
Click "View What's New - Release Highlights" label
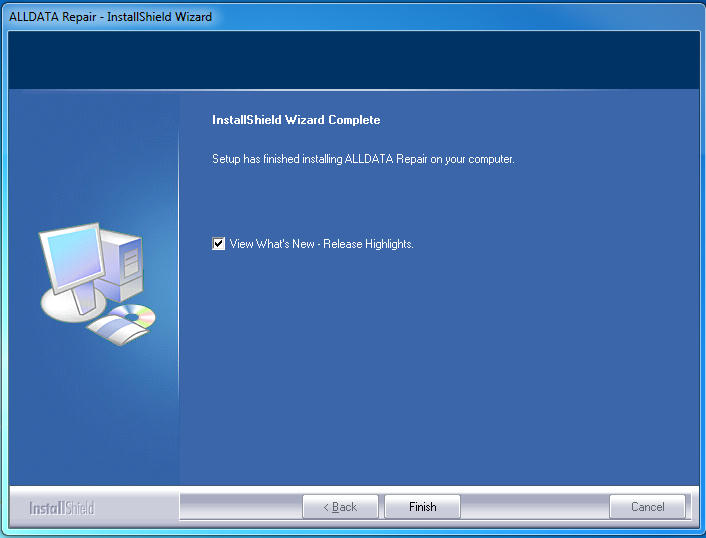point(321,244)
